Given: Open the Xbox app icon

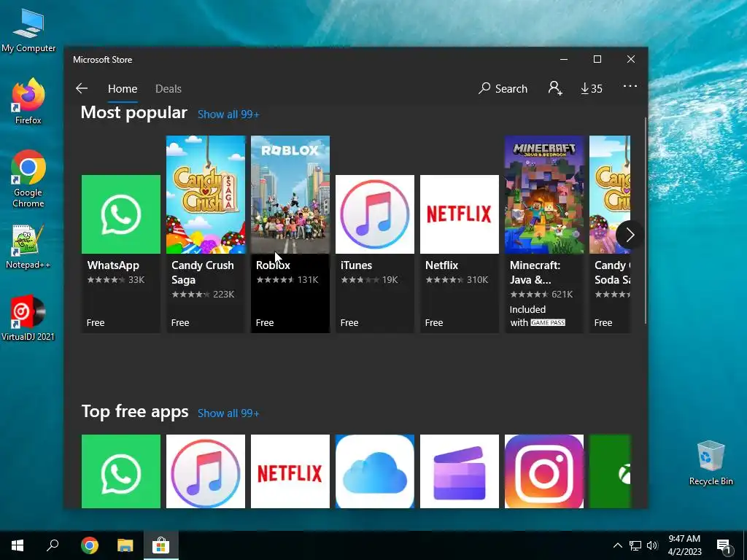Looking at the screenshot, I should (x=610, y=472).
